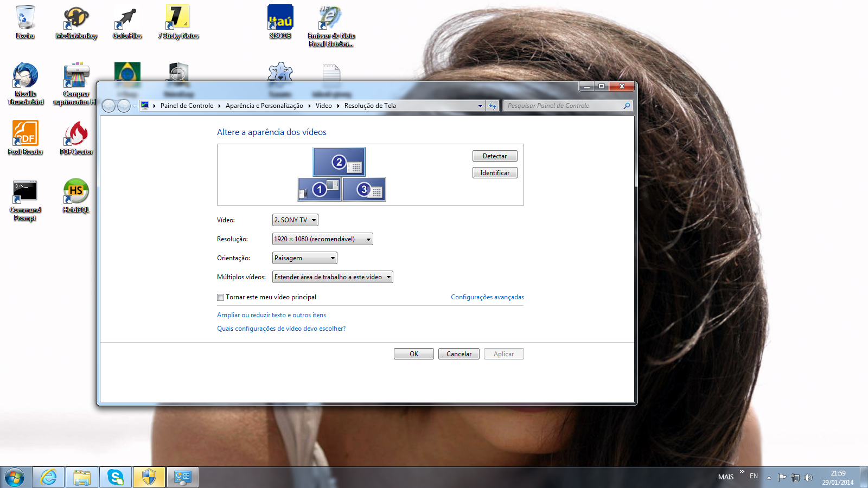Switch to the Control Panel taskbar button

tap(183, 478)
